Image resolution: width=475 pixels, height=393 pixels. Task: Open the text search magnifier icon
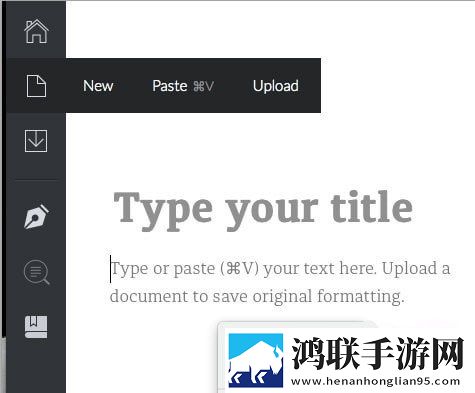(37, 272)
